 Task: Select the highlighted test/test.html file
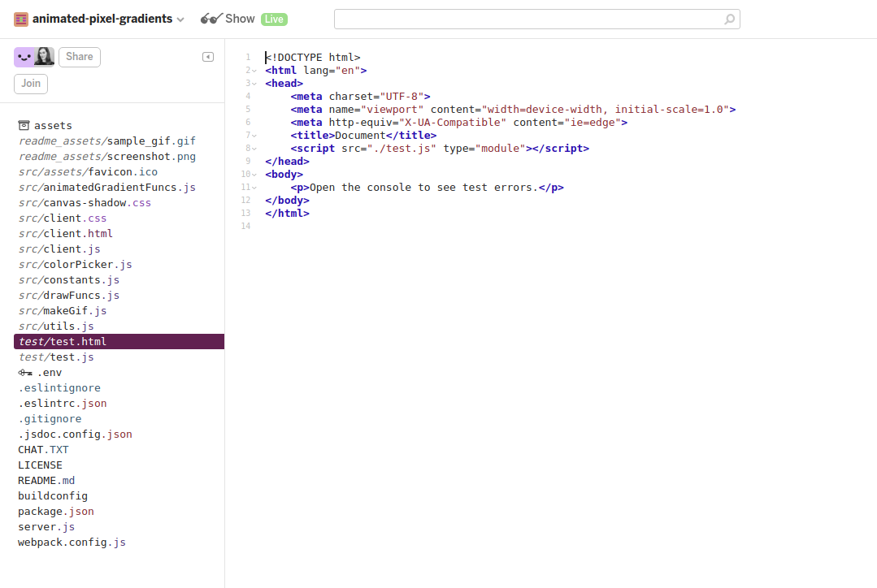[x=119, y=341]
